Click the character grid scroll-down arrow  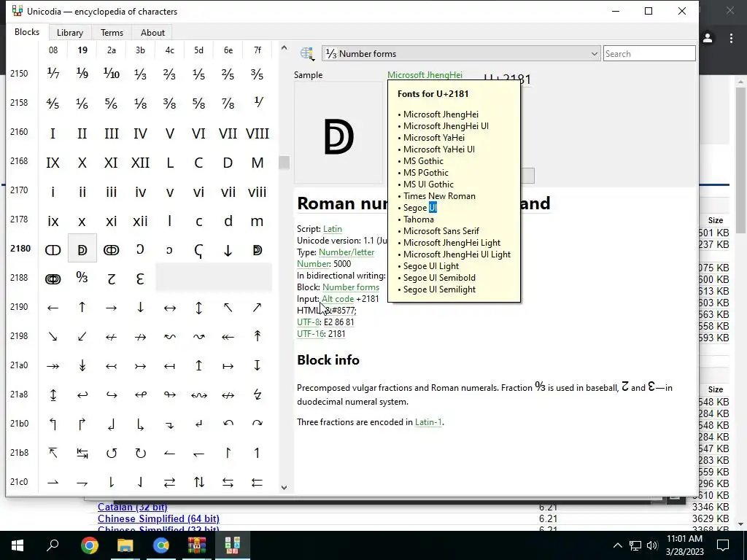[284, 488]
